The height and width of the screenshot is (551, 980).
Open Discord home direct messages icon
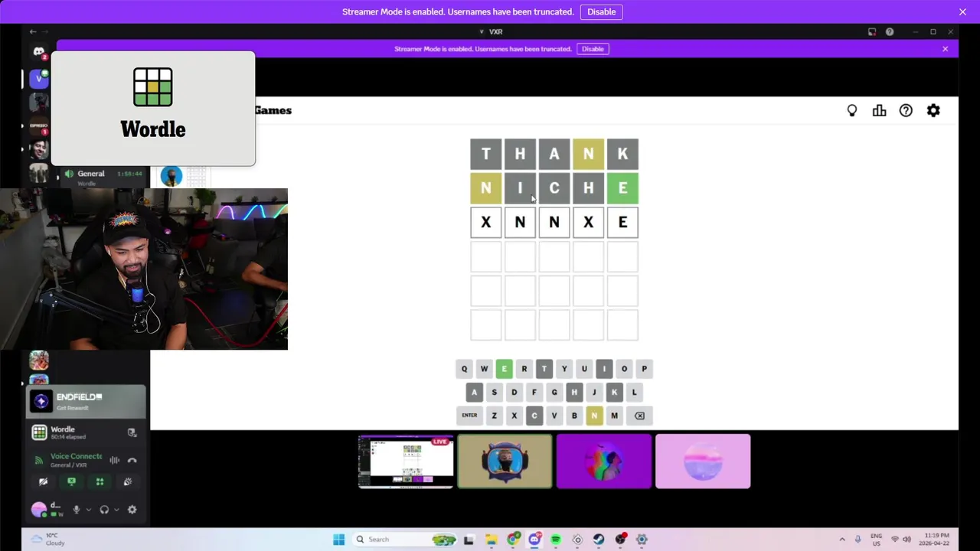click(39, 52)
